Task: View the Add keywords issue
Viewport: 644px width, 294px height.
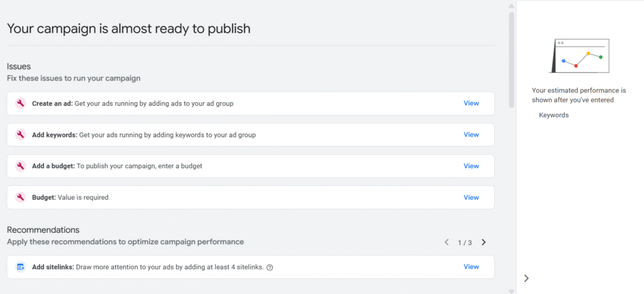Action: [x=471, y=135]
